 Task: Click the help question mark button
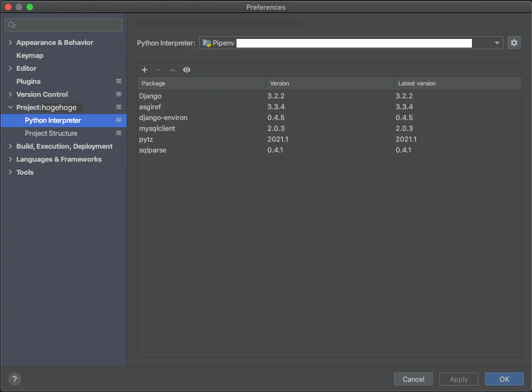15,379
